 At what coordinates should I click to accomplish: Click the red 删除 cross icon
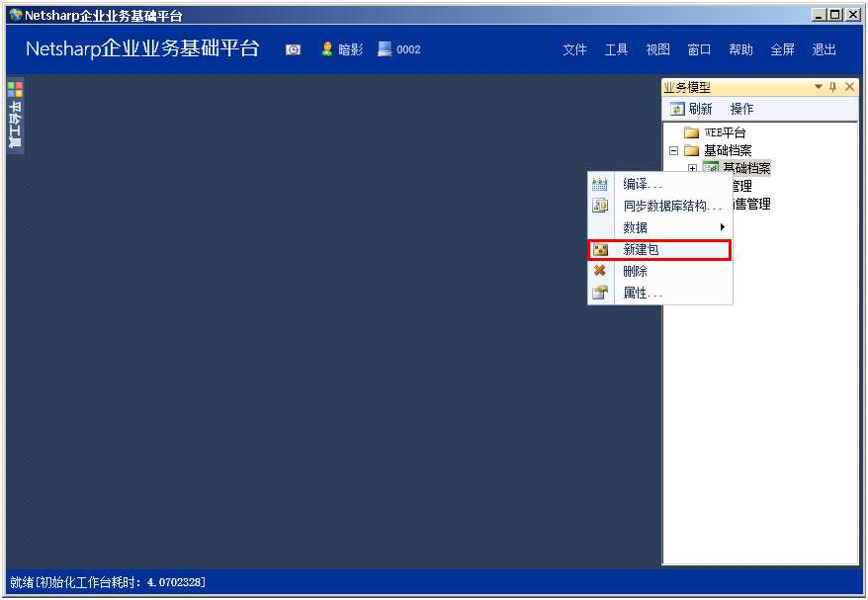pos(599,271)
